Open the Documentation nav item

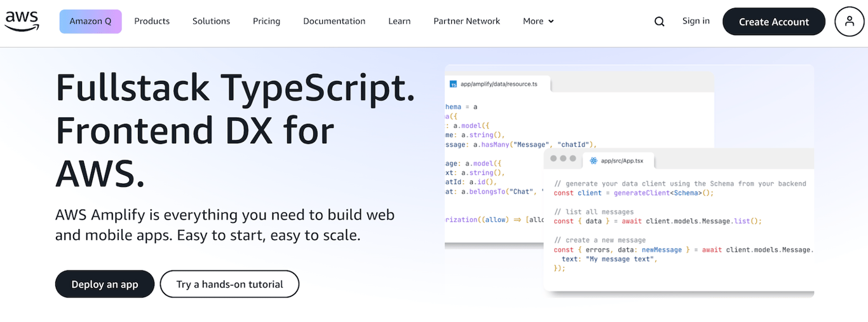(x=334, y=21)
